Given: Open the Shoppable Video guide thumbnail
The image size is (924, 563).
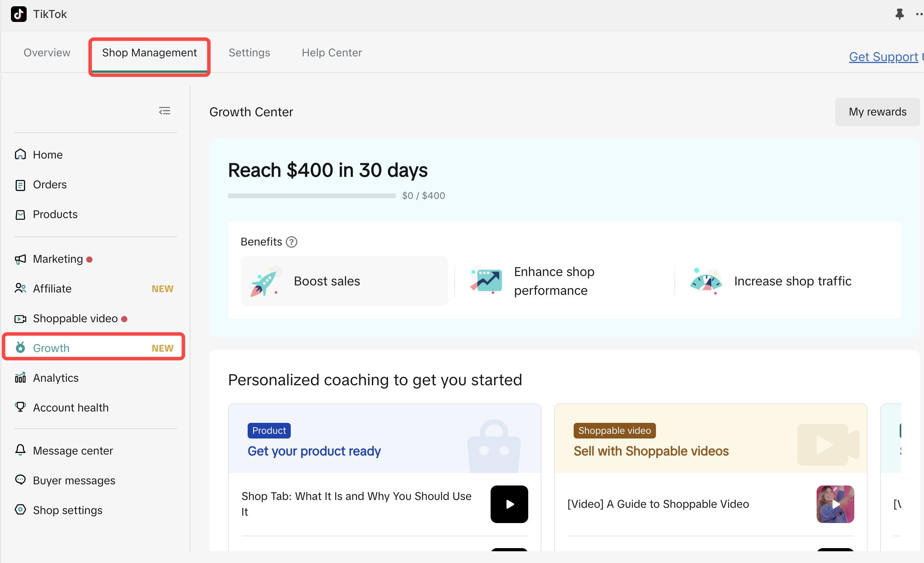Looking at the screenshot, I should pos(835,504).
